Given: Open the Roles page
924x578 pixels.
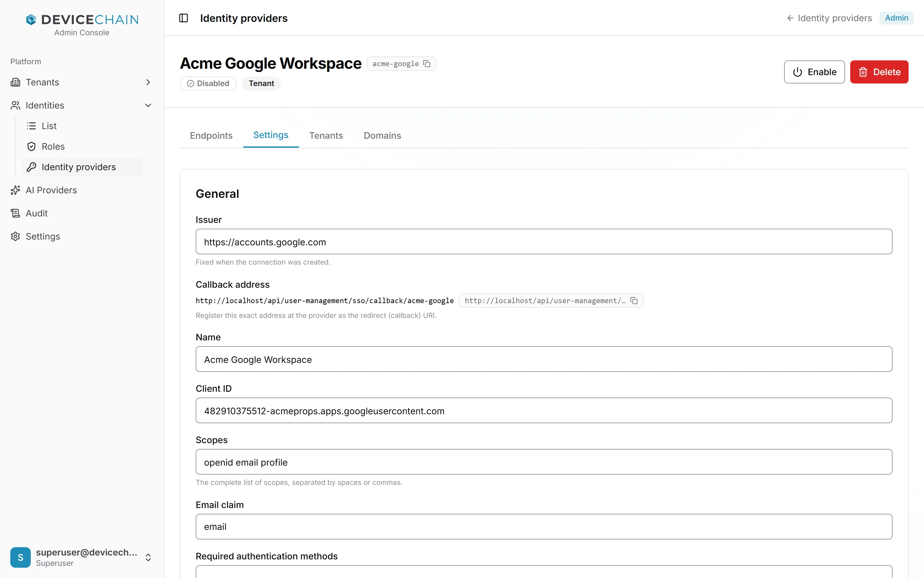Looking at the screenshot, I should pos(82,147).
